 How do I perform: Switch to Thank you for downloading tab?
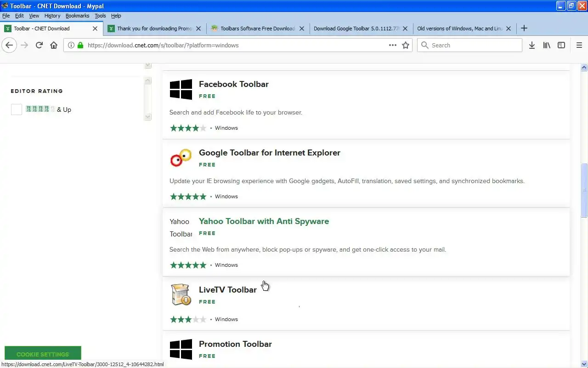pyautogui.click(x=154, y=28)
